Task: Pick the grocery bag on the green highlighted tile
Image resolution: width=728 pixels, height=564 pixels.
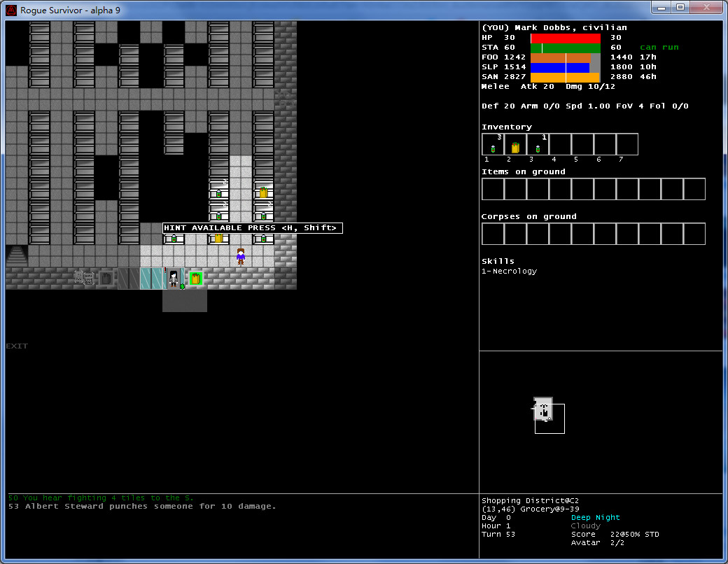Action: [x=195, y=279]
